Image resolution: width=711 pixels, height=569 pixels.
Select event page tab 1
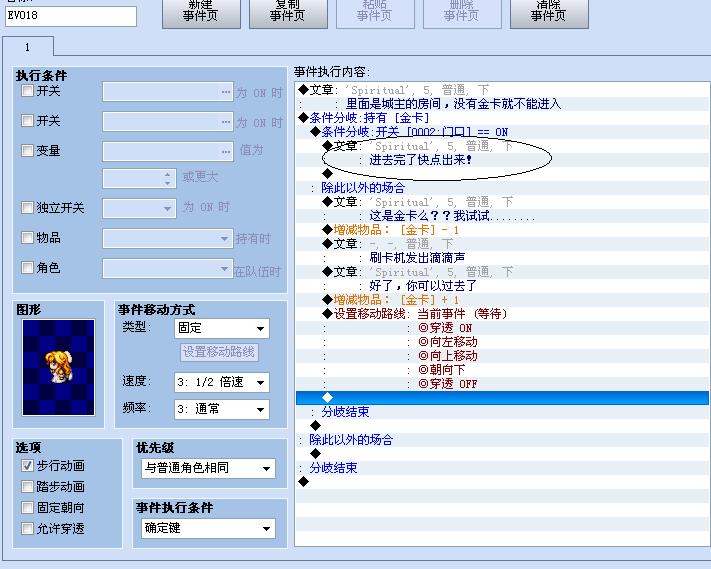(x=28, y=47)
